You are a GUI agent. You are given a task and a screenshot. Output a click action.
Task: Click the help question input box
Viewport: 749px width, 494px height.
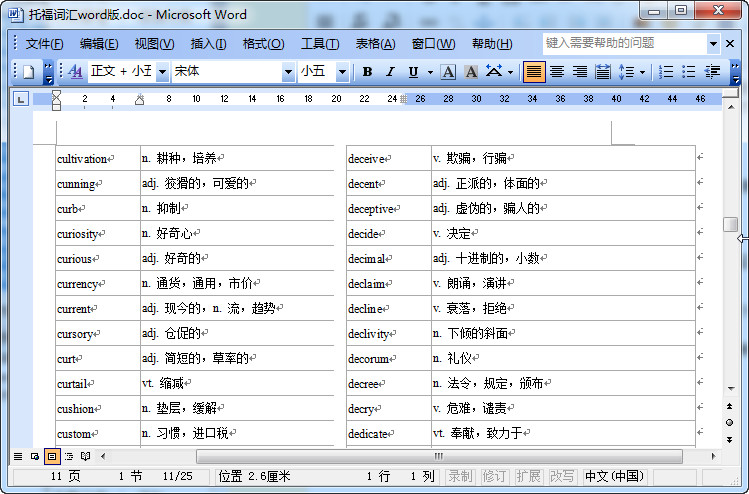[625, 43]
